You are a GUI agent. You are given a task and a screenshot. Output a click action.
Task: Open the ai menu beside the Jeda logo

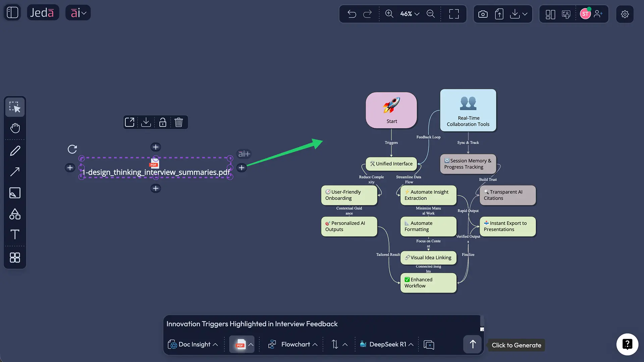pyautogui.click(x=78, y=12)
